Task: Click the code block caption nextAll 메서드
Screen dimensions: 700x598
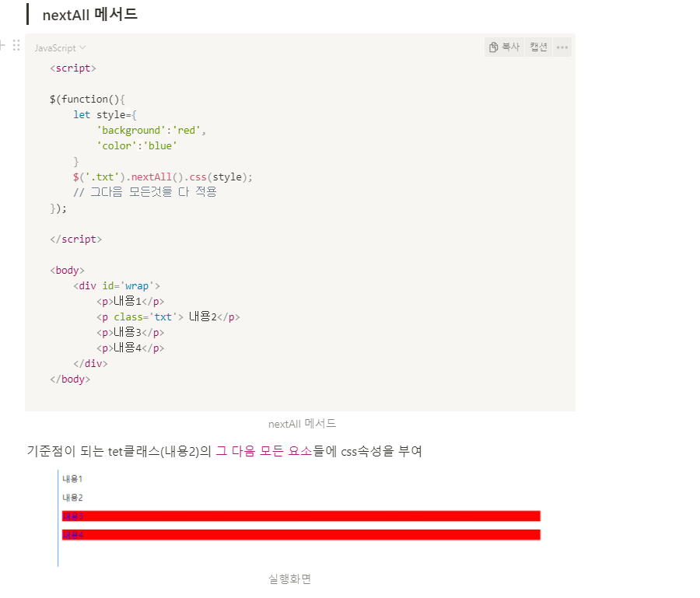Action: click(302, 424)
